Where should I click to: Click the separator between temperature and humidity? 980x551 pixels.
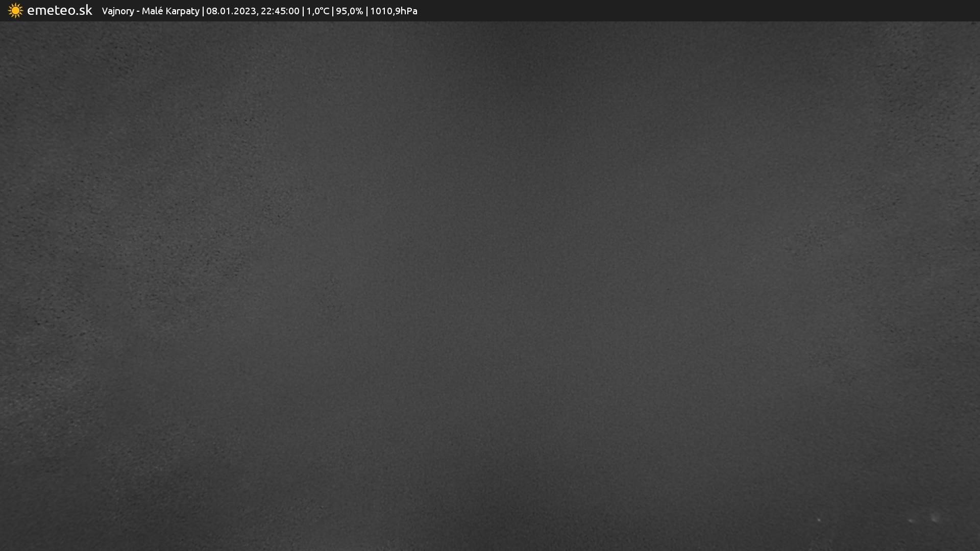tap(332, 11)
